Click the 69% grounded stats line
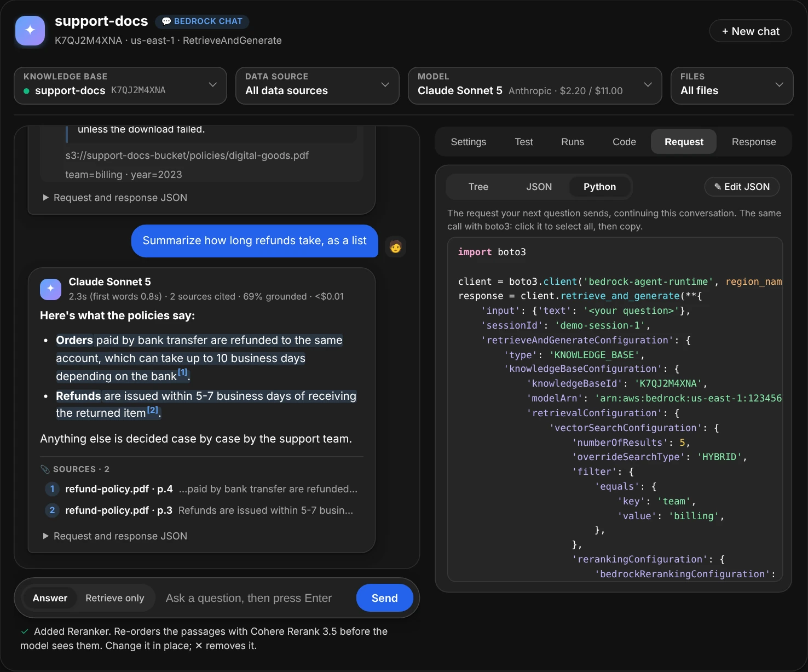This screenshot has height=672, width=808. (x=206, y=296)
